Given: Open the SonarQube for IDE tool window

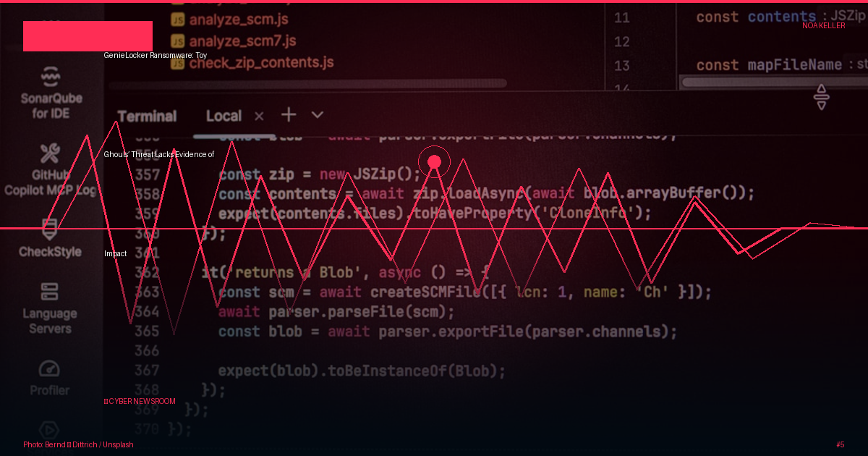Looking at the screenshot, I should click(x=50, y=93).
